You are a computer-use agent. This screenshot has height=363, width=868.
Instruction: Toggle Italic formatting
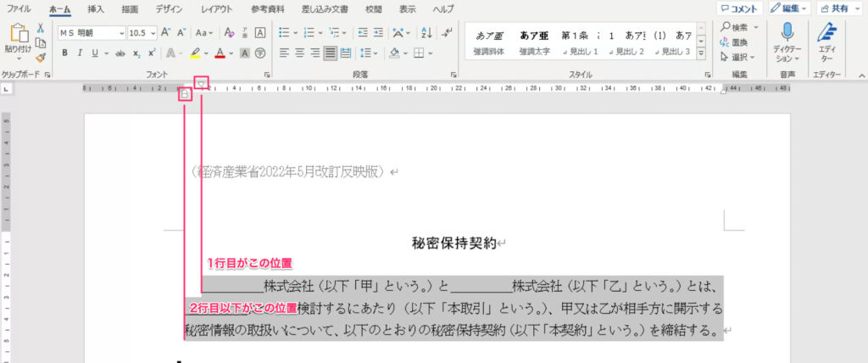pos(80,53)
